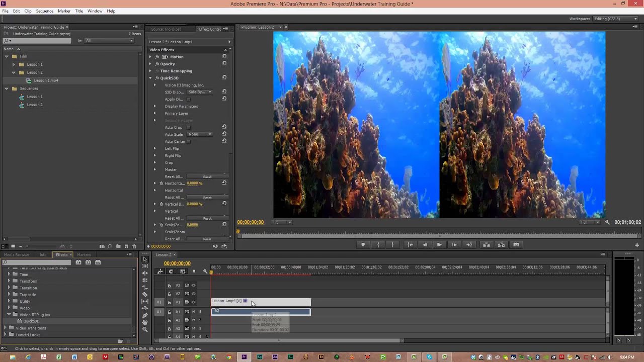
Task: Toggle Snap magnet icon in the timeline
Action: point(171,271)
